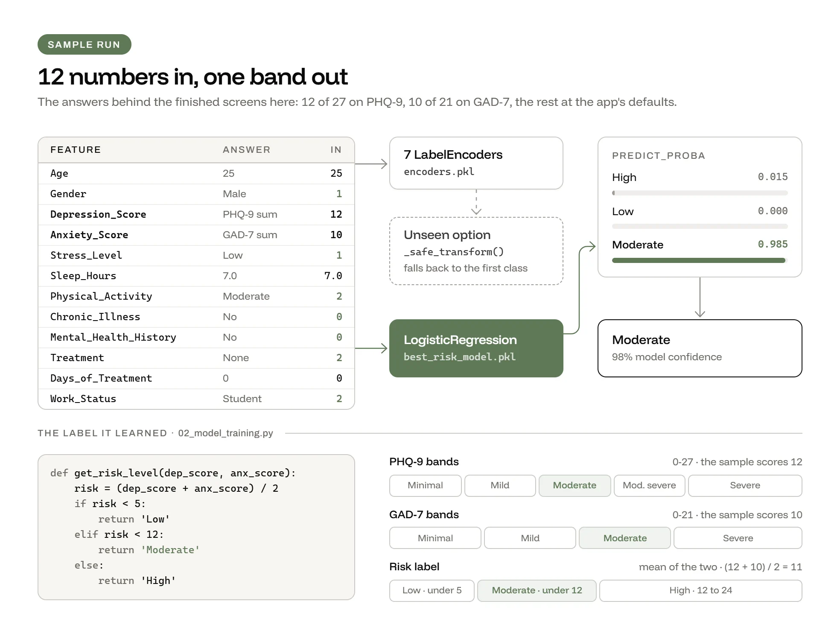This screenshot has width=840, height=642.
Task: Select the 'Moderate · under 12' risk label
Action: (537, 590)
